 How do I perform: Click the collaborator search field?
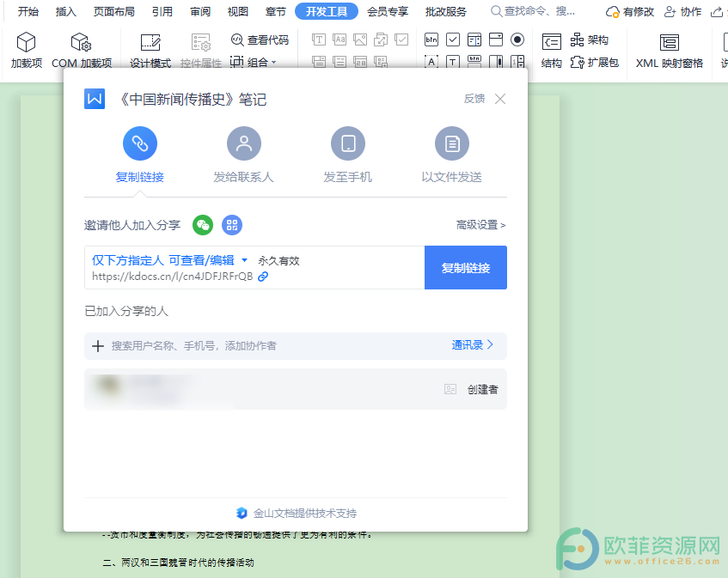point(296,345)
